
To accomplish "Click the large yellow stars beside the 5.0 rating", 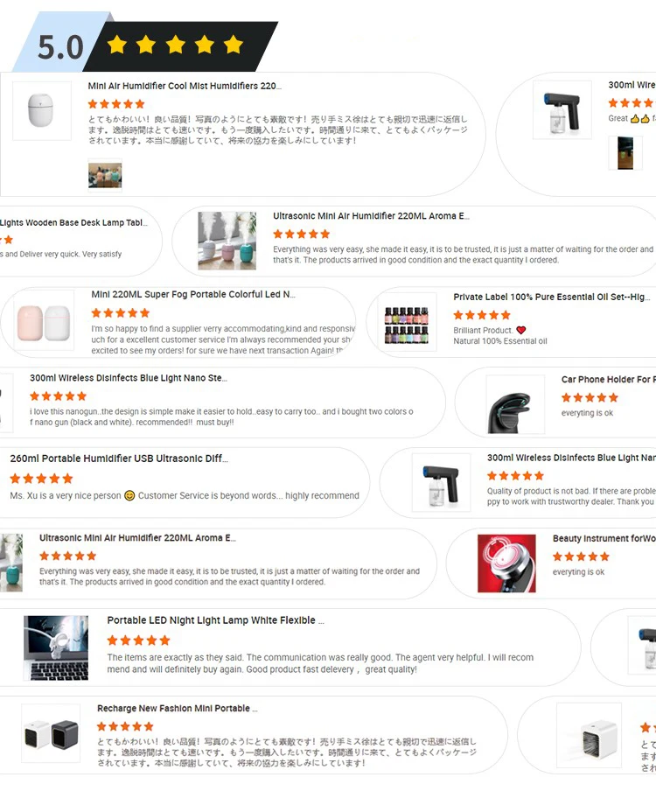I will (x=176, y=45).
